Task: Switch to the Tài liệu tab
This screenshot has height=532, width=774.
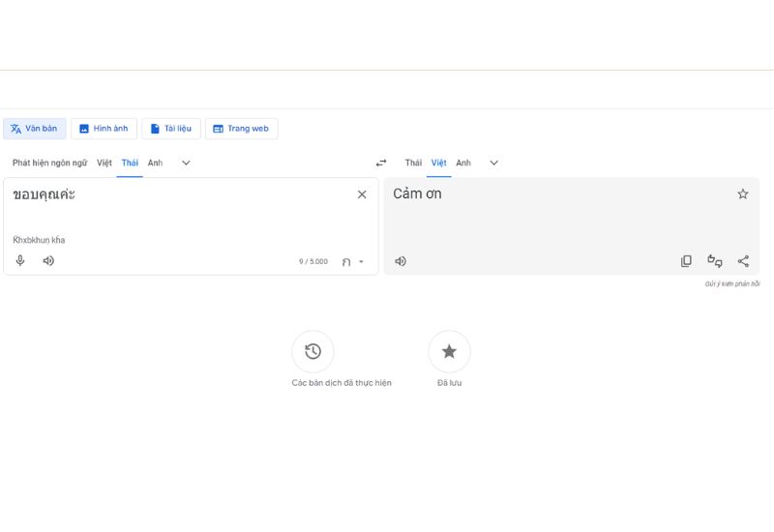Action: (x=170, y=129)
